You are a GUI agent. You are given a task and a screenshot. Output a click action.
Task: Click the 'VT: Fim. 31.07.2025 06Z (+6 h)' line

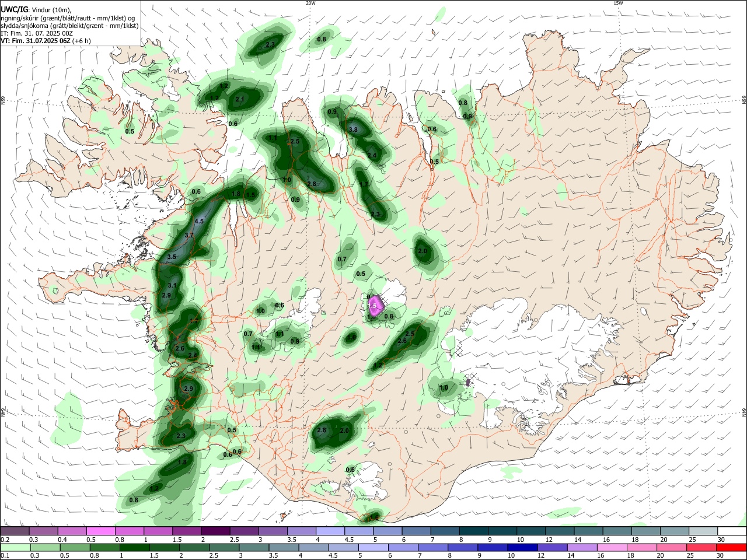tap(46, 41)
